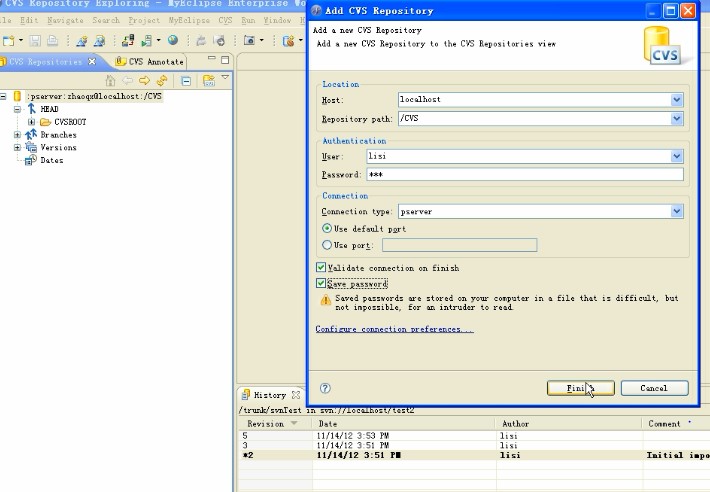710x492 pixels.
Task: Minimize the CVS Repositories view panel
Action: 211,58
